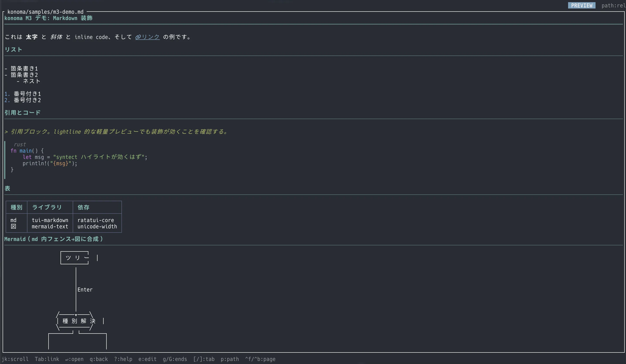Screen dimensions: 626x364
Task: Click the 'rust' code language label
Action: point(20,144)
